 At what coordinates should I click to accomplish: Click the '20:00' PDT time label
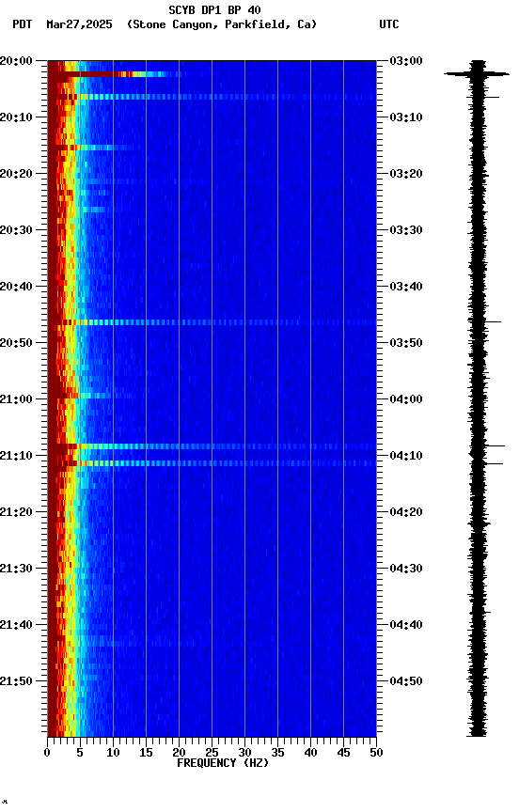[x=16, y=61]
